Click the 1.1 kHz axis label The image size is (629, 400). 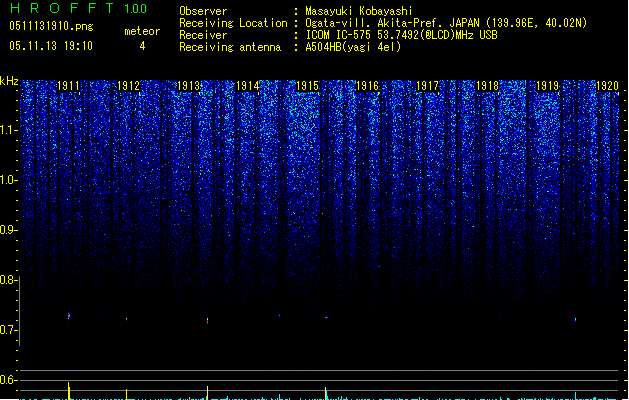click(8, 130)
